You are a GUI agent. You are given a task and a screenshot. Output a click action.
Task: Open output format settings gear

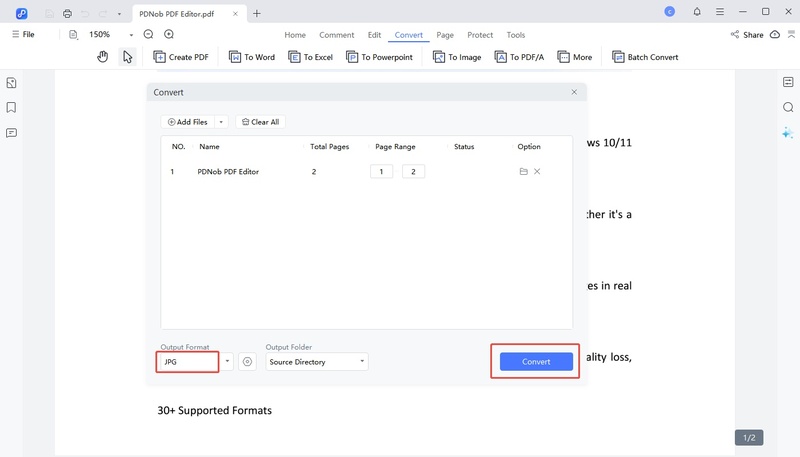(x=248, y=361)
